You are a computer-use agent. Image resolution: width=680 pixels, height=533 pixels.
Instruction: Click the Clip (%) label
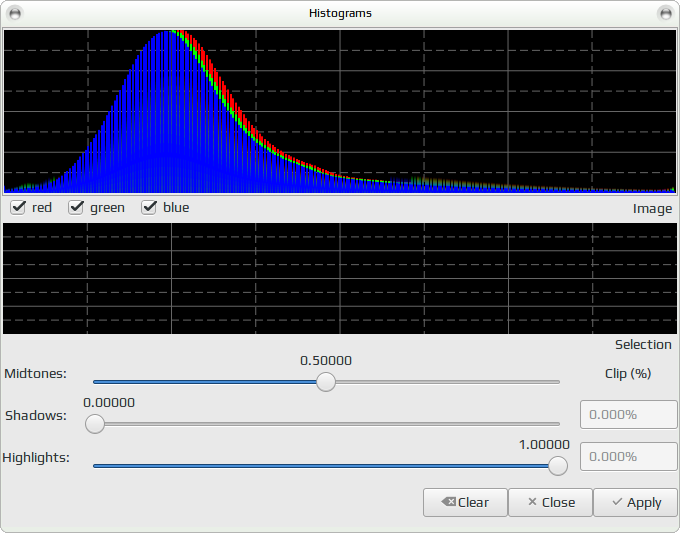(628, 373)
